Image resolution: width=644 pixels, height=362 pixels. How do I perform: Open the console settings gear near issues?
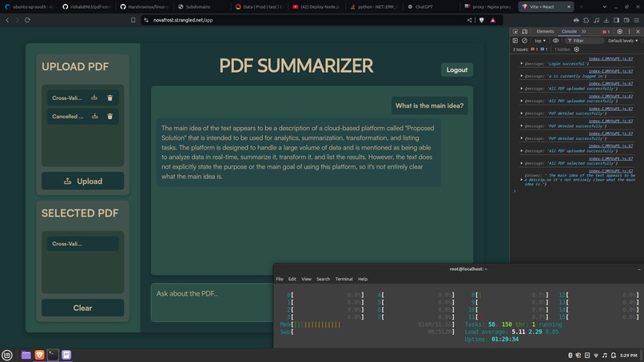click(x=577, y=50)
